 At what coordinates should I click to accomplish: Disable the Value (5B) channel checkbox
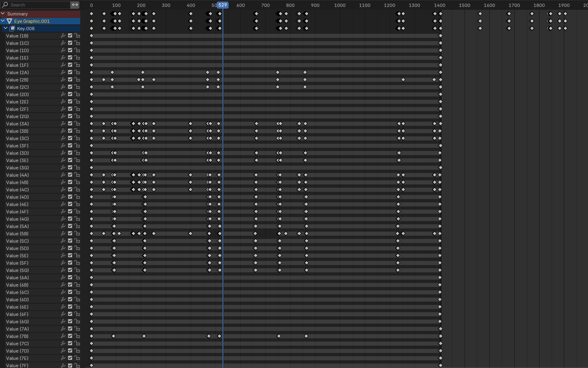coord(70,234)
